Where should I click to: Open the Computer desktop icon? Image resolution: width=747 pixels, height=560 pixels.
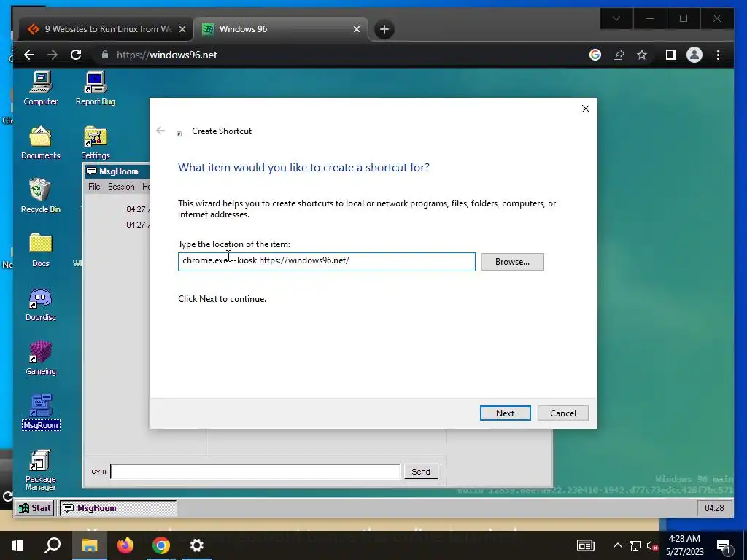(41, 88)
